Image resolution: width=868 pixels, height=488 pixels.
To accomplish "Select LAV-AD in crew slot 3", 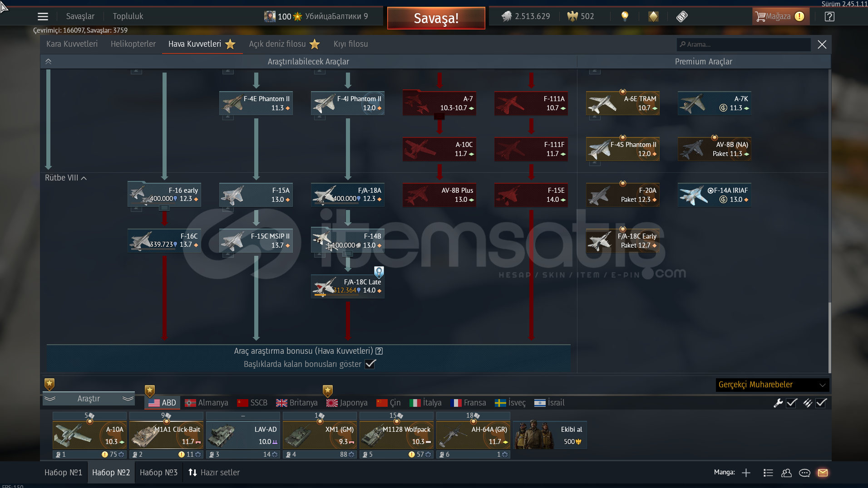I will [243, 435].
